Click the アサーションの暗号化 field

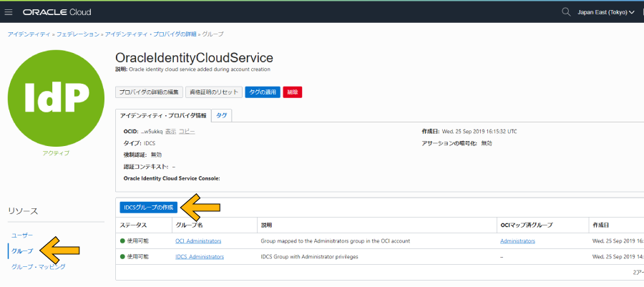pyautogui.click(x=457, y=143)
